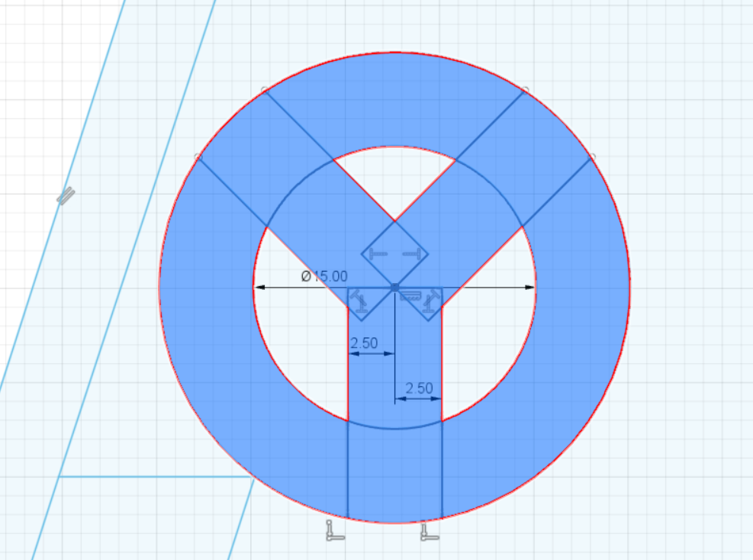Select lower-right arm endpoint on outer circle

(592, 156)
